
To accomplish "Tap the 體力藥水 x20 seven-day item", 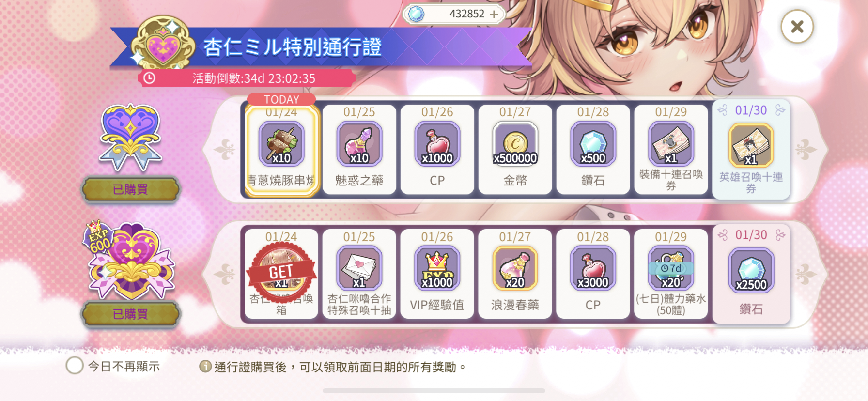I will point(671,268).
